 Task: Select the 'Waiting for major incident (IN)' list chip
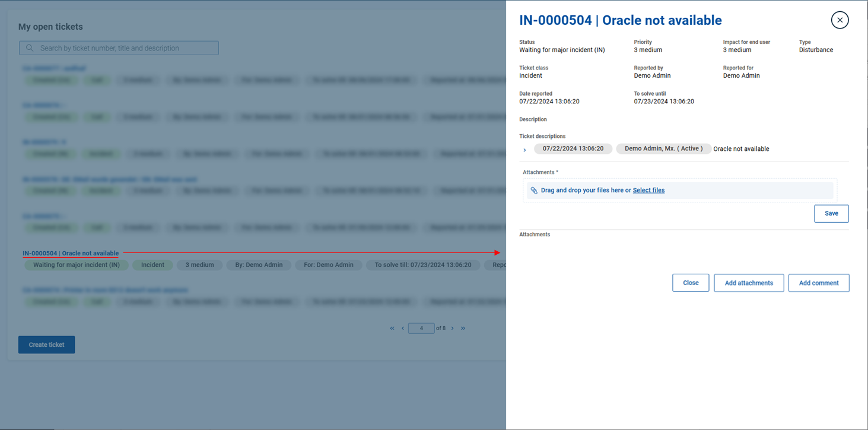[77, 265]
